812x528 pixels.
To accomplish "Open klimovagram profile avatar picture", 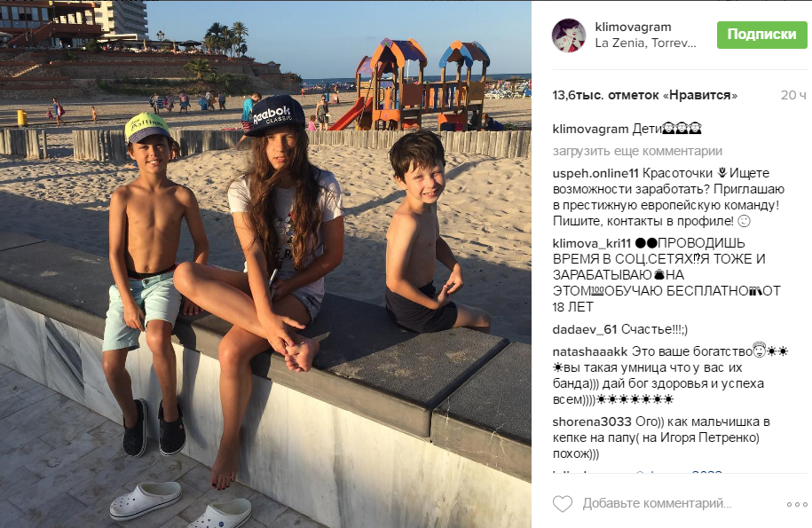I will tap(569, 35).
